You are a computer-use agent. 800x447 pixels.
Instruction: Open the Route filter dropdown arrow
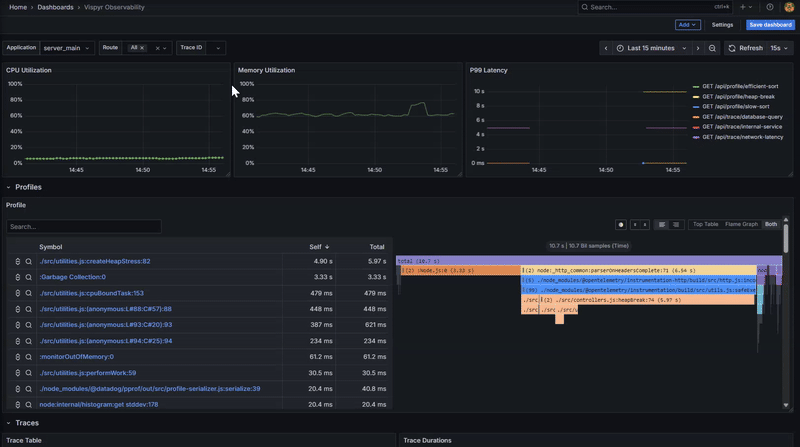[x=165, y=48]
